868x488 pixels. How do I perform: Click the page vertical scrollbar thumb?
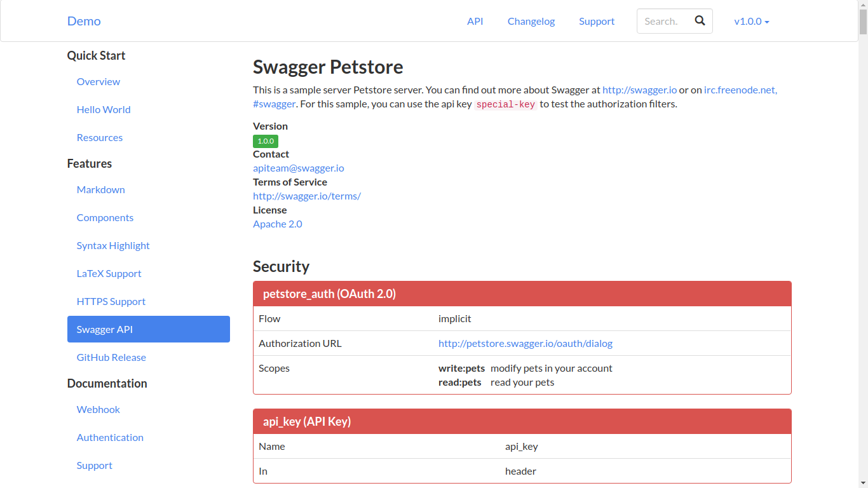(863, 19)
